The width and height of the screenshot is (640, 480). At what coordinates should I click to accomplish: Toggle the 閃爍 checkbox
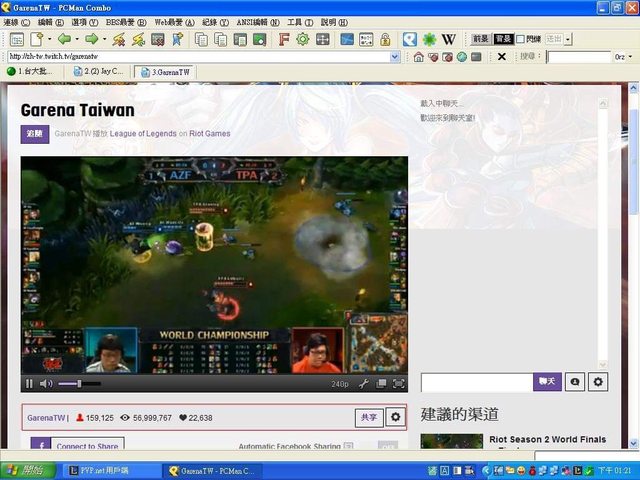coord(521,39)
